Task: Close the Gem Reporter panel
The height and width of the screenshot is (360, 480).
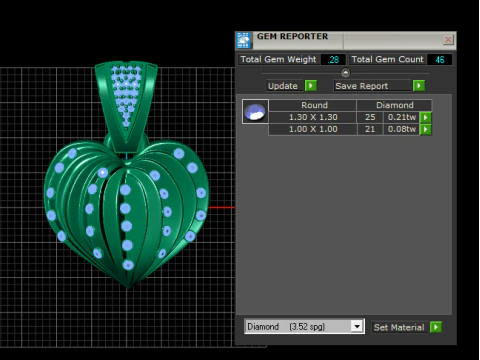Action: [x=448, y=40]
